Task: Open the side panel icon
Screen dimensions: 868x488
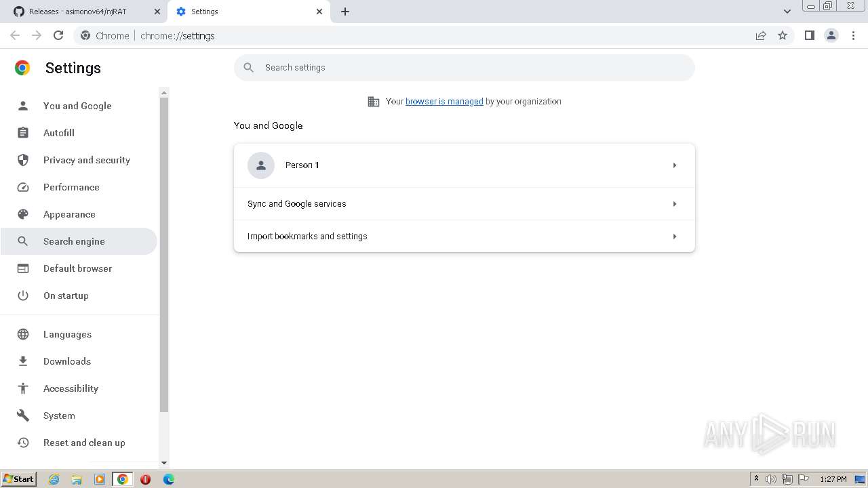Action: coord(809,35)
